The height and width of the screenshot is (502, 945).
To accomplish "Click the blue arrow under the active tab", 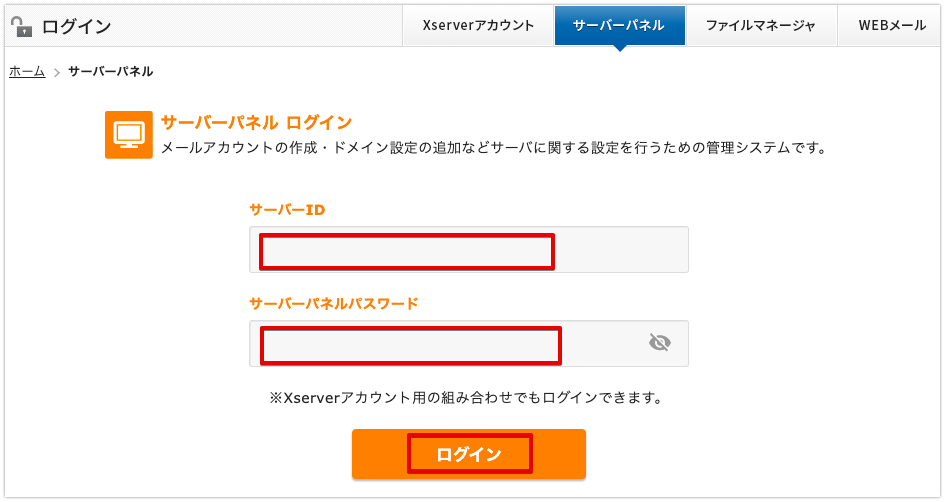I will [x=620, y=48].
